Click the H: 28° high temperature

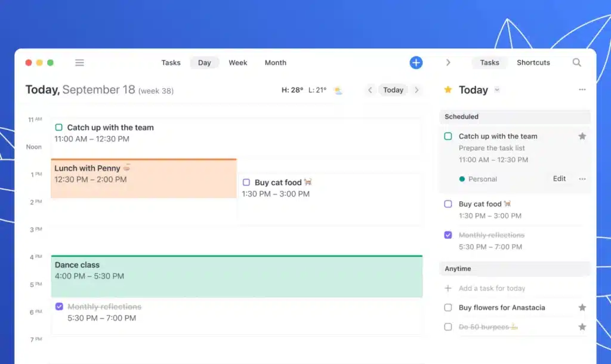click(x=292, y=90)
